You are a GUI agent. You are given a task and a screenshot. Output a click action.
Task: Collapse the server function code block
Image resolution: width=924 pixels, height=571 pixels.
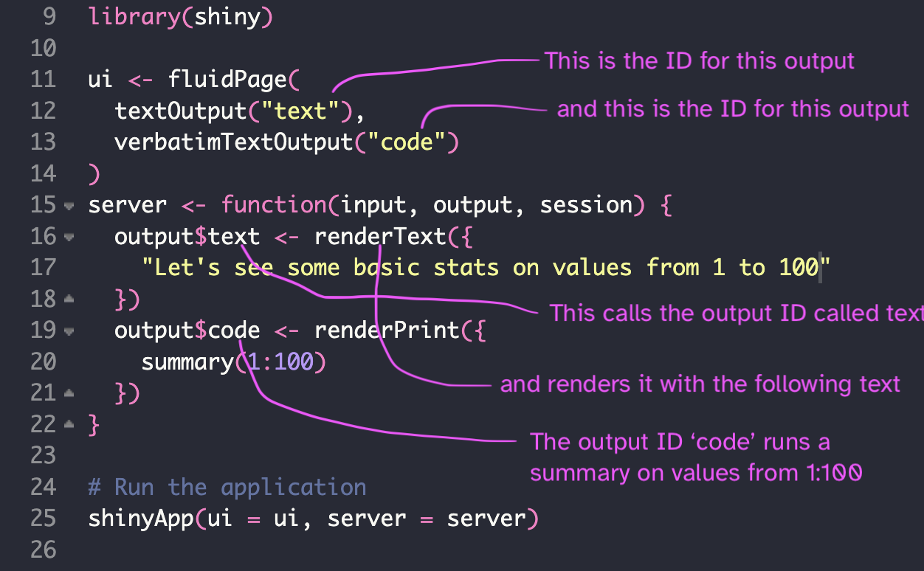click(69, 206)
